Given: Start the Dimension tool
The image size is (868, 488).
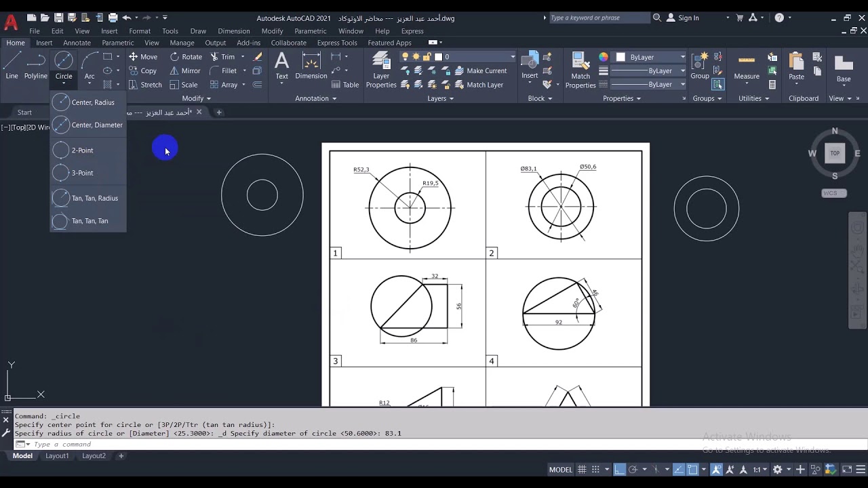Looking at the screenshot, I should (311, 66).
